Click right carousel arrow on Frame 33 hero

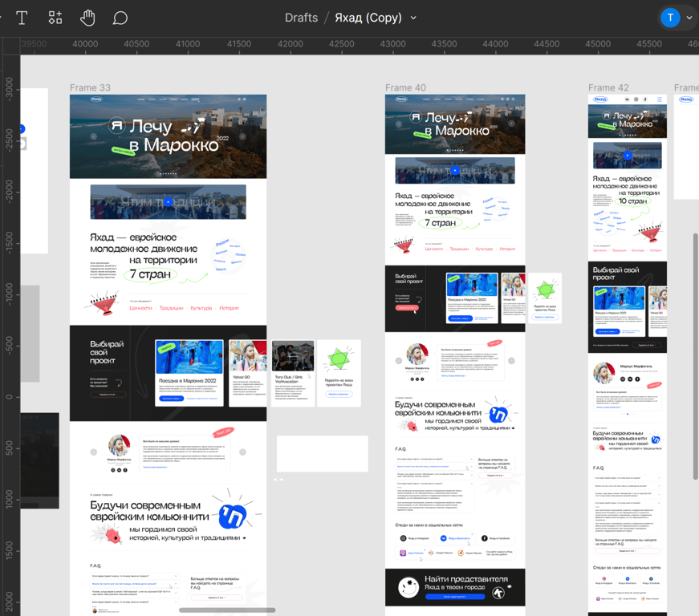click(x=242, y=136)
